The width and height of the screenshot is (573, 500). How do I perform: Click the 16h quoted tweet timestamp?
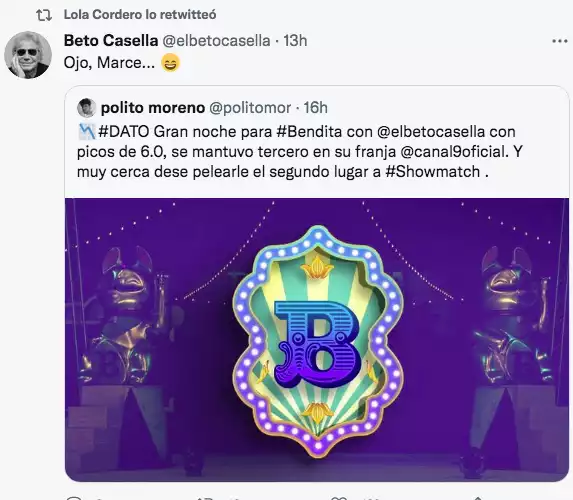coord(316,108)
